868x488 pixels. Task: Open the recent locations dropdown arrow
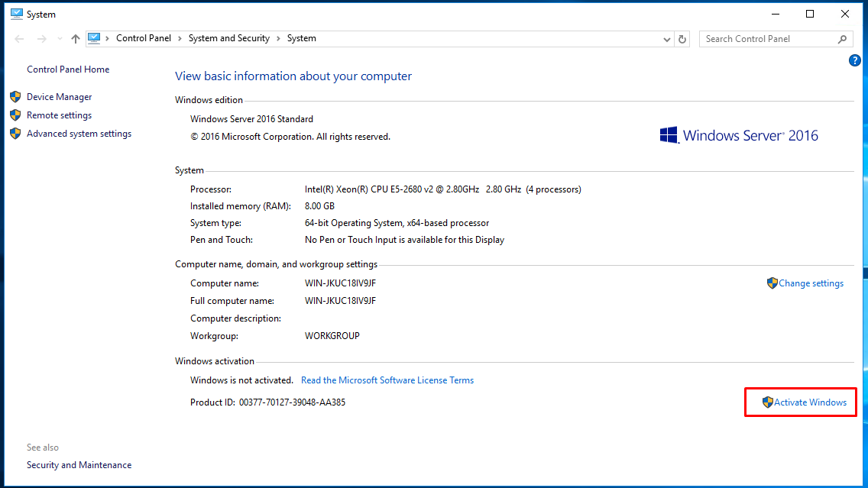click(60, 39)
